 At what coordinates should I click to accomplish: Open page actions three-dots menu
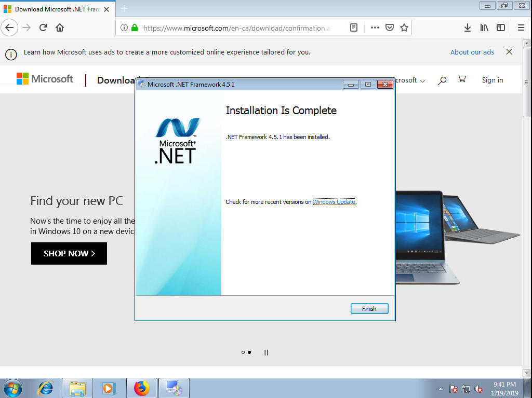click(375, 28)
